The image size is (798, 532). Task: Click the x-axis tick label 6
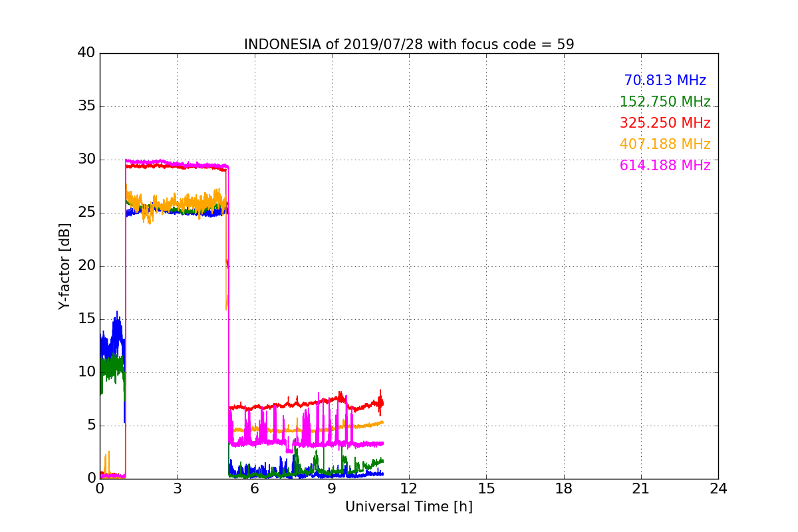click(254, 489)
